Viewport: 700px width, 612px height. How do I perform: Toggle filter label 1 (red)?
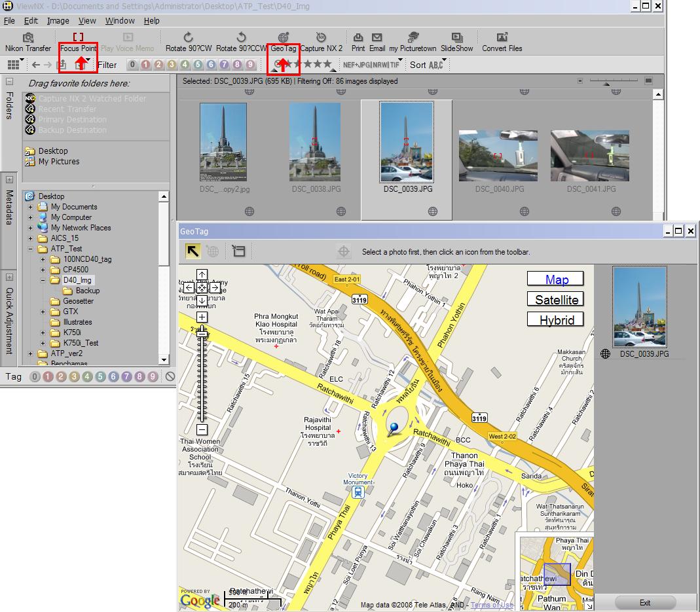(x=145, y=65)
